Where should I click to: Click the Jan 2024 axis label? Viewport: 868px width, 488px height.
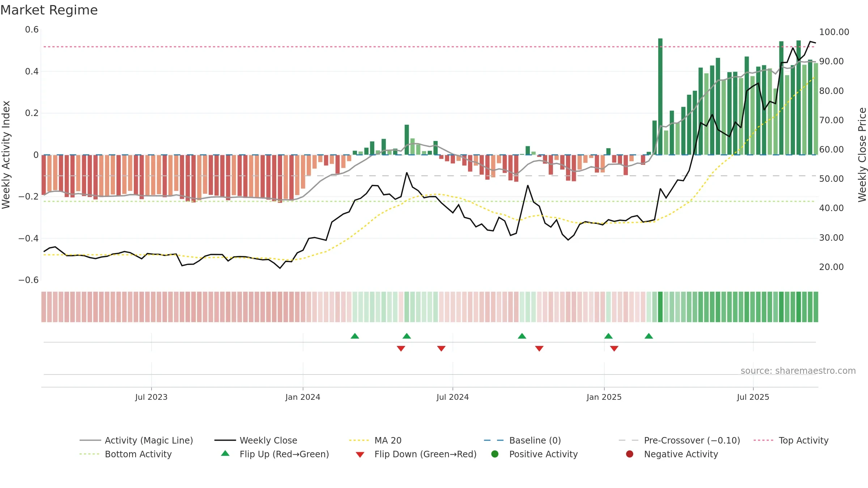click(x=303, y=397)
